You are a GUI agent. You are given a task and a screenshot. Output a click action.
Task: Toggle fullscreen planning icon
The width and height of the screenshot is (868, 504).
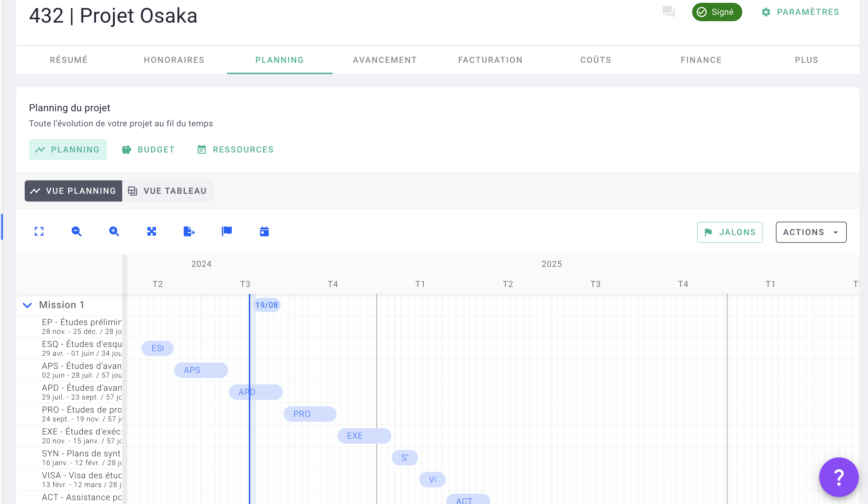(39, 232)
